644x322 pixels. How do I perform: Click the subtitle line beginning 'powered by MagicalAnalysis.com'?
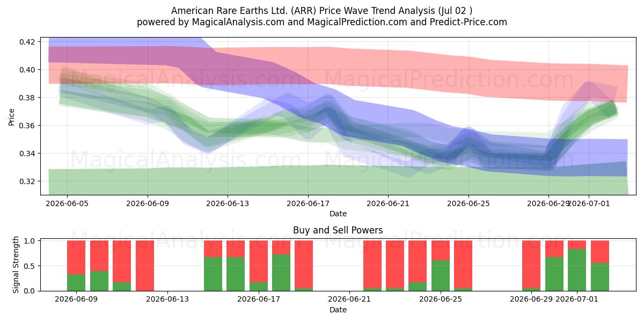coord(322,22)
